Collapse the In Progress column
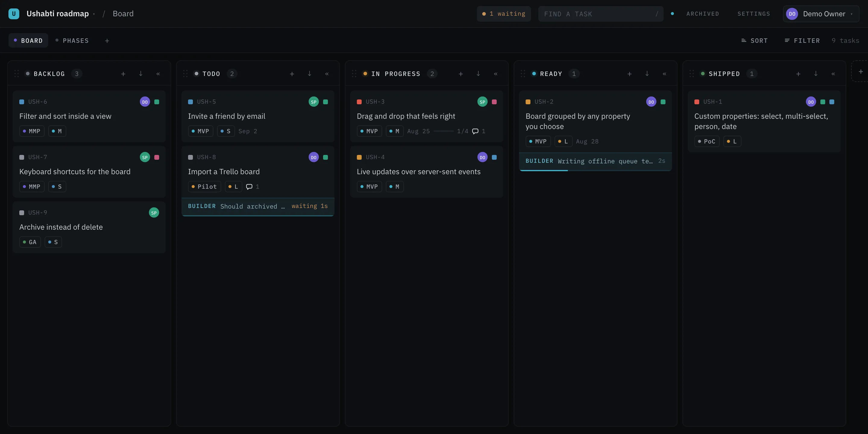Screen dimensions: 868x434 [x=496, y=74]
